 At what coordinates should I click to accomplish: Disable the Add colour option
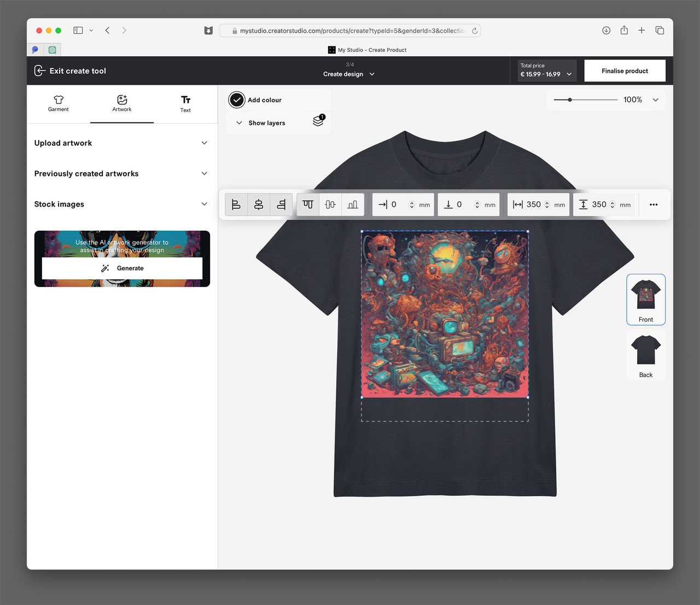(237, 99)
